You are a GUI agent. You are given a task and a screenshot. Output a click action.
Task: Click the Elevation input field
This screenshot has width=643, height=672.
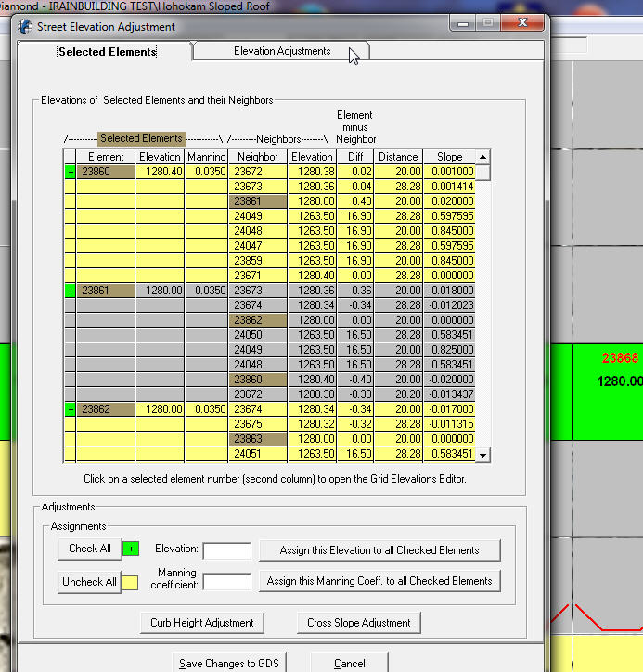click(227, 550)
